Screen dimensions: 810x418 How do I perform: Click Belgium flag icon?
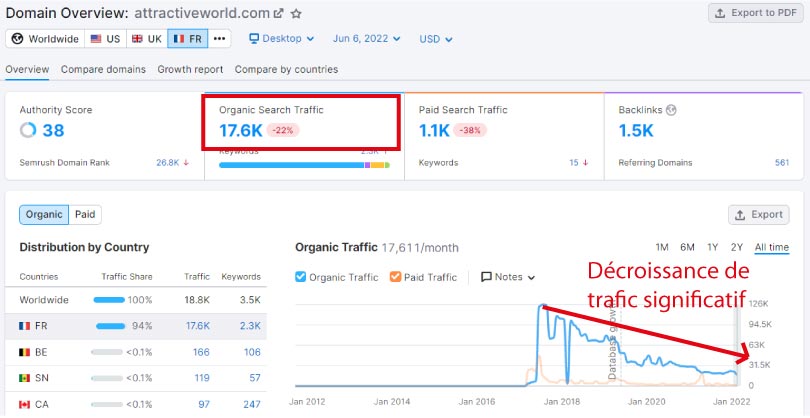pyautogui.click(x=24, y=352)
